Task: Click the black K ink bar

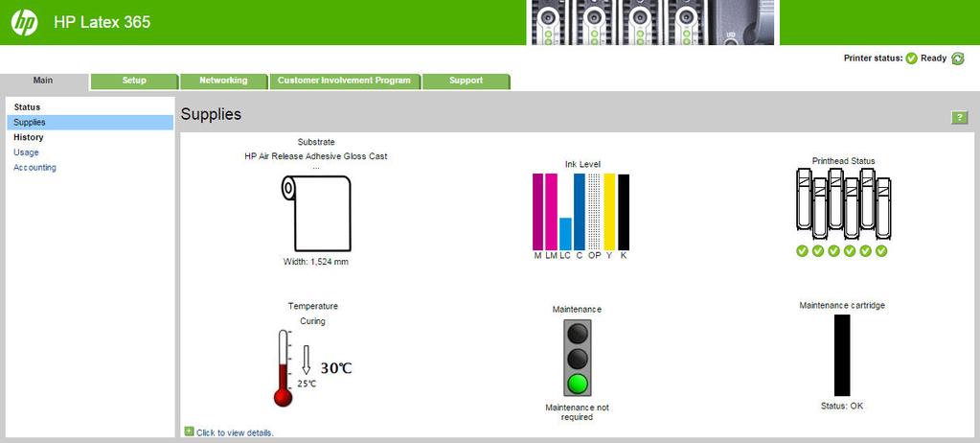Action: coord(624,212)
